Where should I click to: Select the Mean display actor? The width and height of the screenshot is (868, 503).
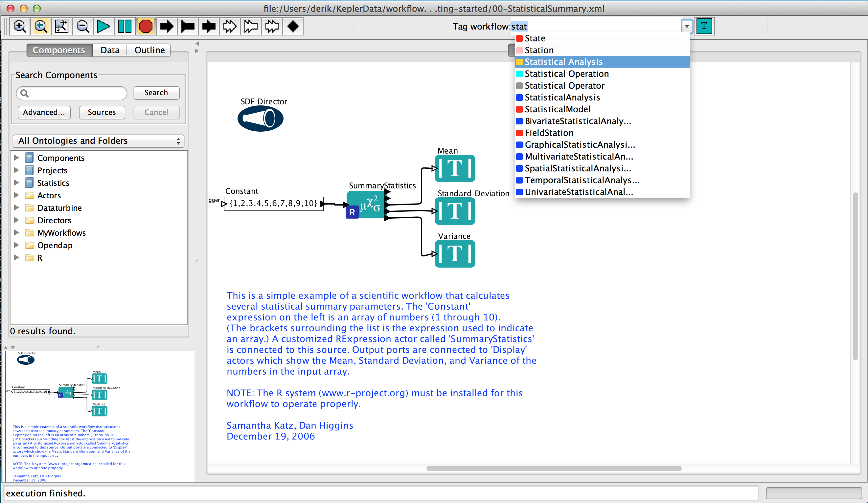click(x=455, y=168)
